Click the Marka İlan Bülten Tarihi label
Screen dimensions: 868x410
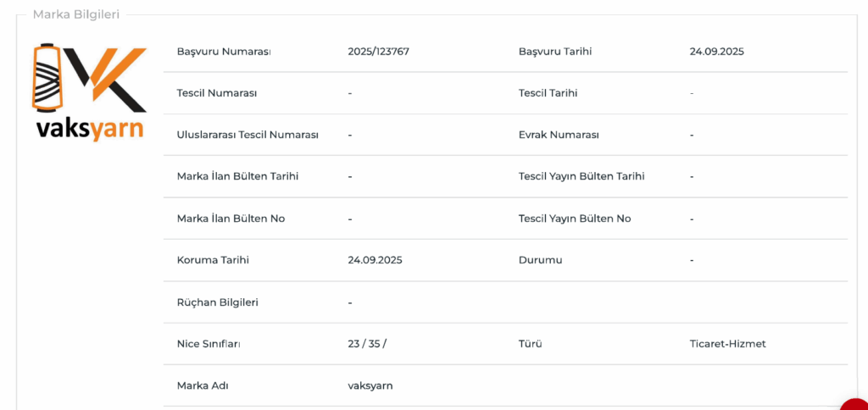coord(237,176)
